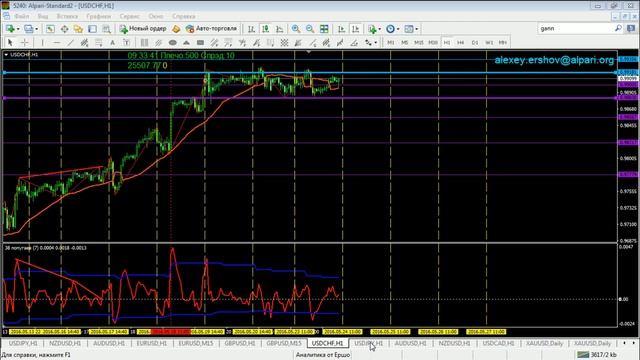Image resolution: width=640 pixels, height=360 pixels.
Task: Click the Новый ордер button
Action: [x=143, y=29]
